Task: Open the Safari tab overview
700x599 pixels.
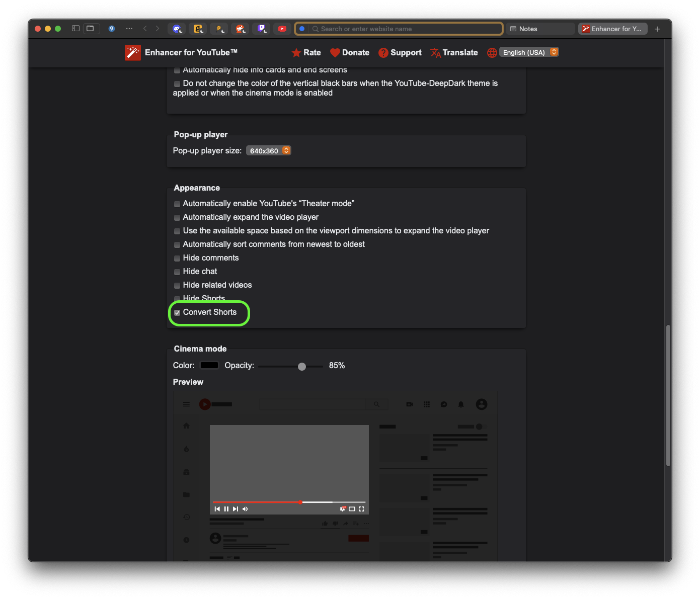Action: 91,29
